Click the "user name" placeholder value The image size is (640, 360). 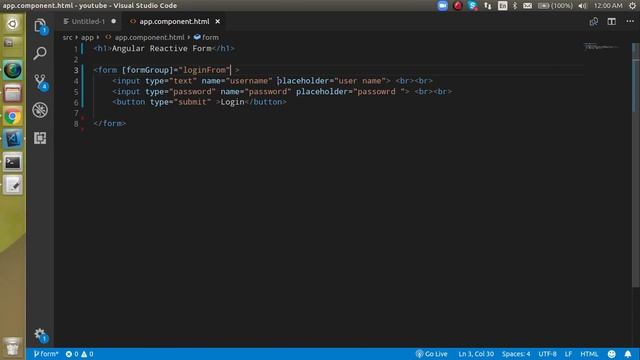[x=360, y=80]
